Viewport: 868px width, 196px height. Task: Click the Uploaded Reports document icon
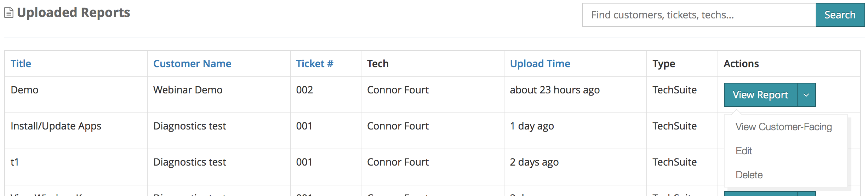[x=9, y=13]
